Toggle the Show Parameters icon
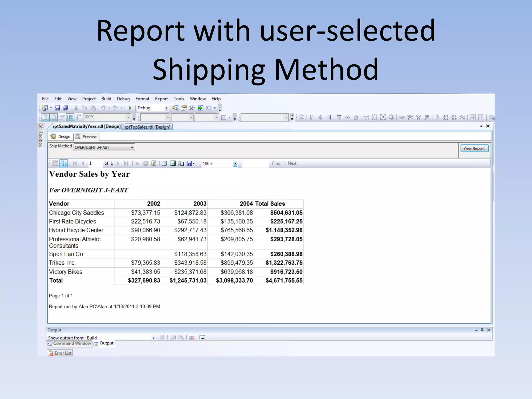The height and width of the screenshot is (399, 532). point(64,163)
